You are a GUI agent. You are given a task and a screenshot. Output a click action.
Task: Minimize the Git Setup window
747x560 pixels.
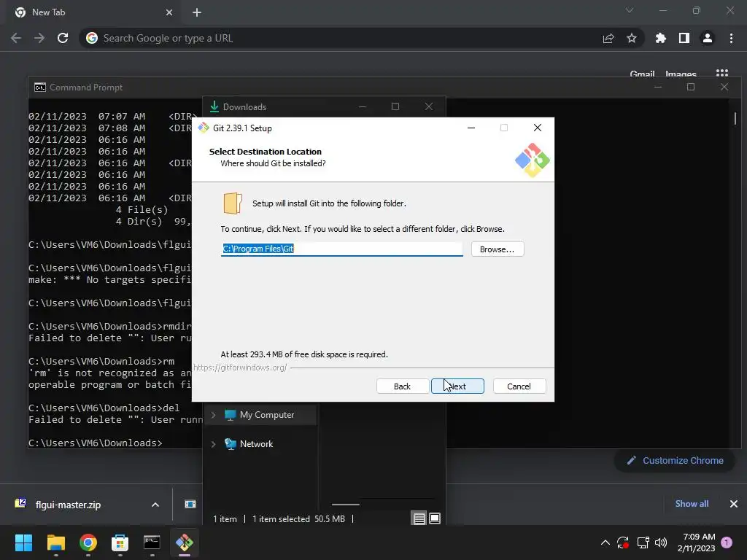[x=471, y=128]
